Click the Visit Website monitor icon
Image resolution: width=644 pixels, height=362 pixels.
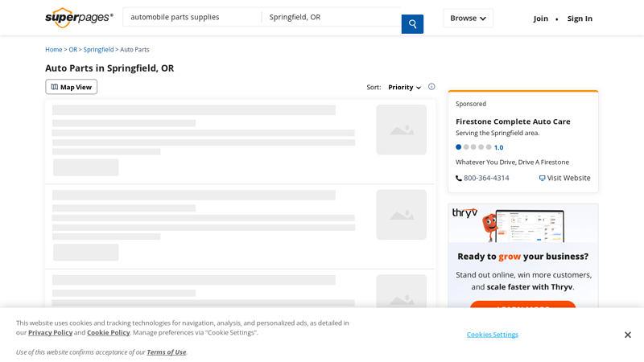tap(543, 179)
